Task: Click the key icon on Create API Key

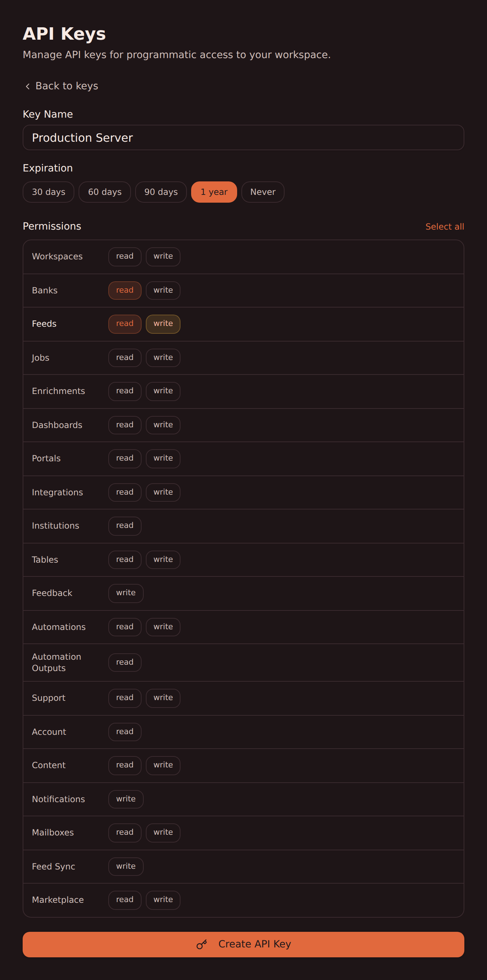Action: click(x=201, y=944)
